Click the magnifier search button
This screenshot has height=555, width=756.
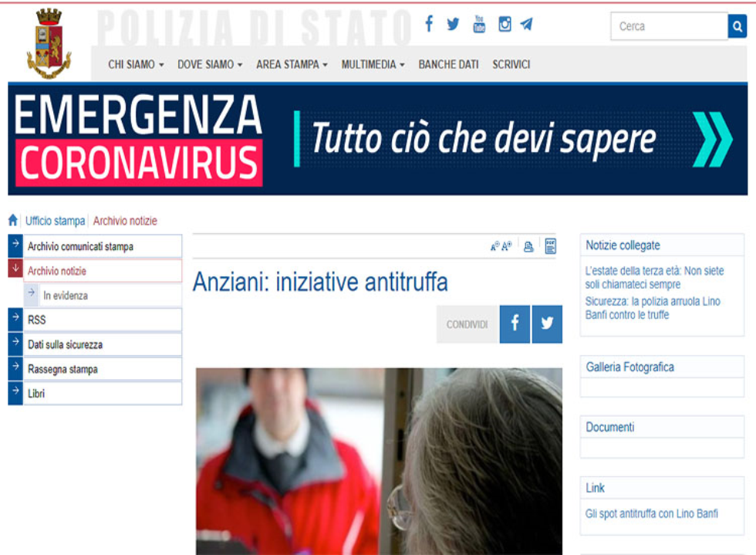[x=737, y=26]
